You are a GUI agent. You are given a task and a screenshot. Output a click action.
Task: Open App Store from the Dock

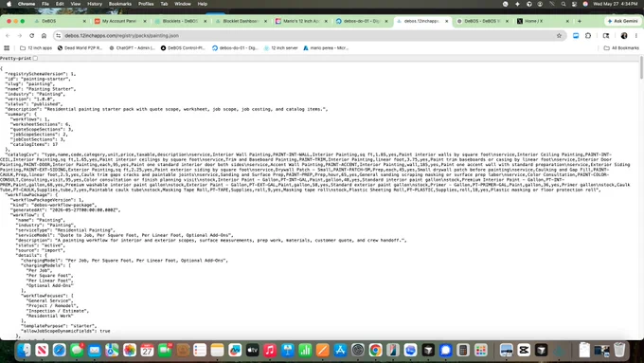tap(340, 350)
